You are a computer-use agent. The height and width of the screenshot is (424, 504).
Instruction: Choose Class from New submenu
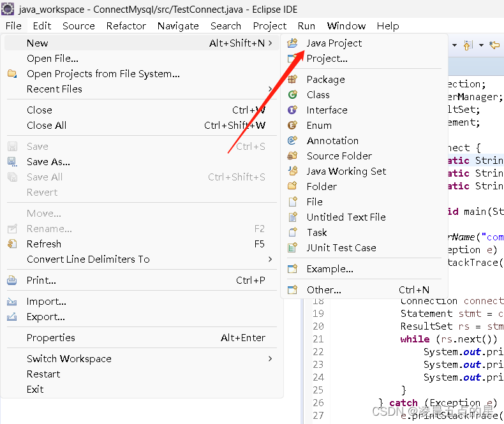pos(364,94)
